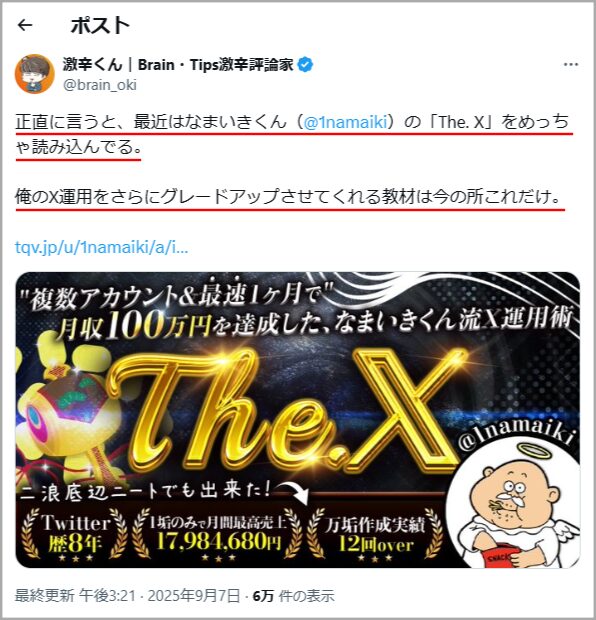
Task: Click the 最終更新 label text
Action: pyautogui.click(x=44, y=596)
